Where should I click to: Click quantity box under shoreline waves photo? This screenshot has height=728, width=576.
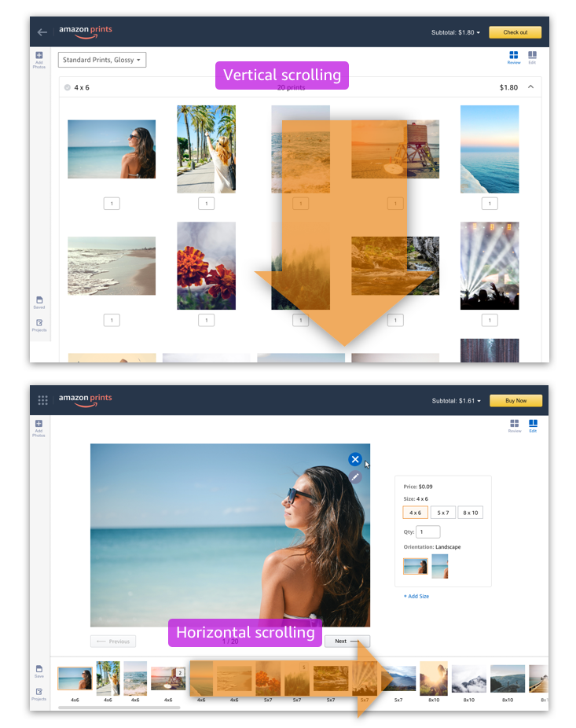click(112, 320)
